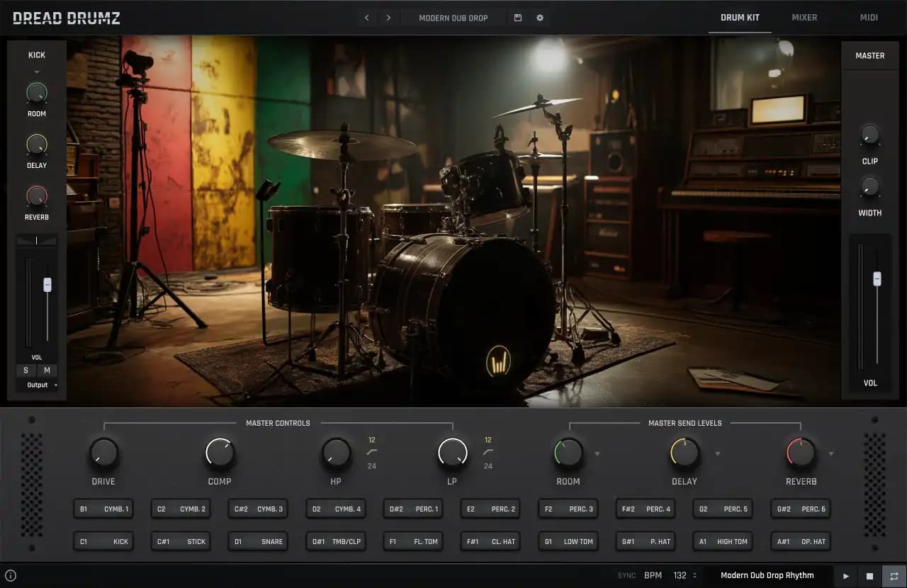Click the Room master send knob

[x=568, y=453]
